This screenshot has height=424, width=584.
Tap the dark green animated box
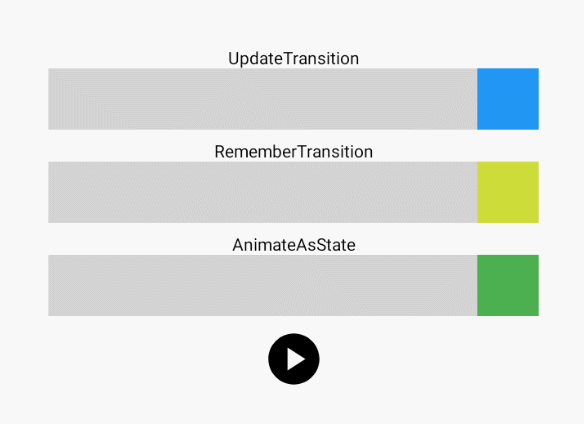508,285
